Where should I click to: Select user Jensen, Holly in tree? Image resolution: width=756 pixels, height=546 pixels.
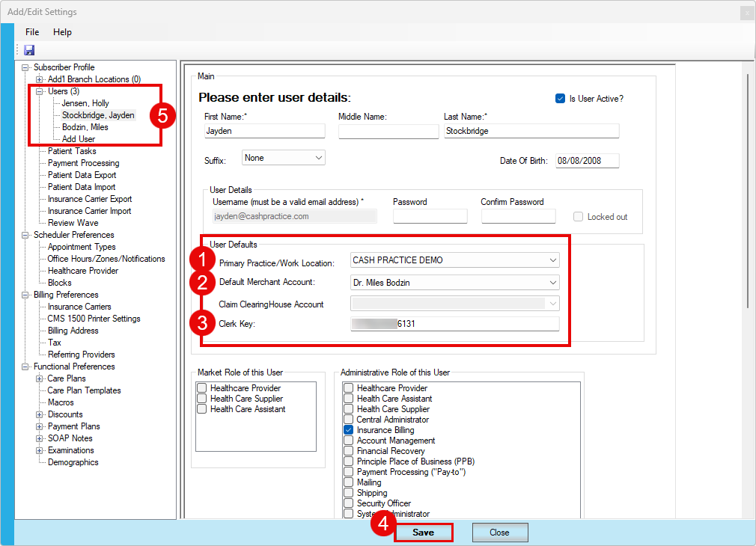coord(85,103)
